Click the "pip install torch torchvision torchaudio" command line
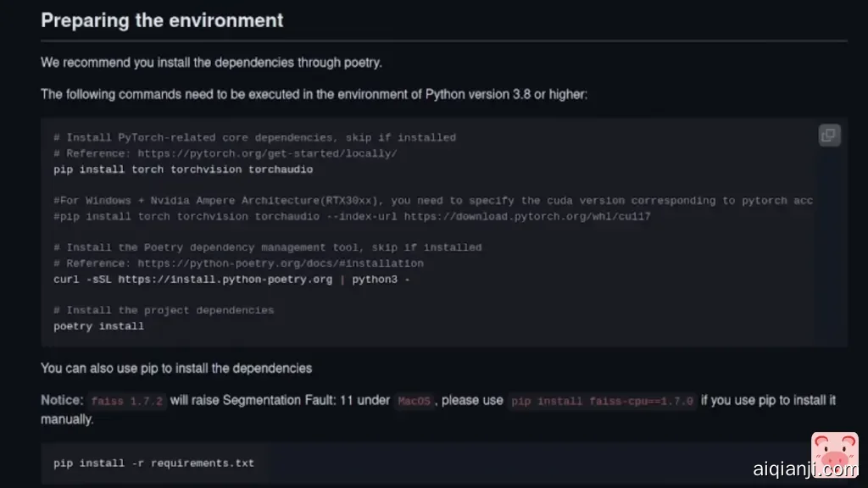Viewport: 868px width, 488px height. (183, 169)
